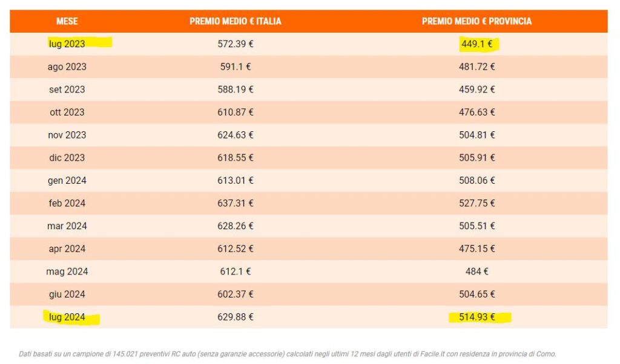Screen dimensions: 620x364
Task: Select the highlighted lug 2023 cell
Action: (x=67, y=44)
